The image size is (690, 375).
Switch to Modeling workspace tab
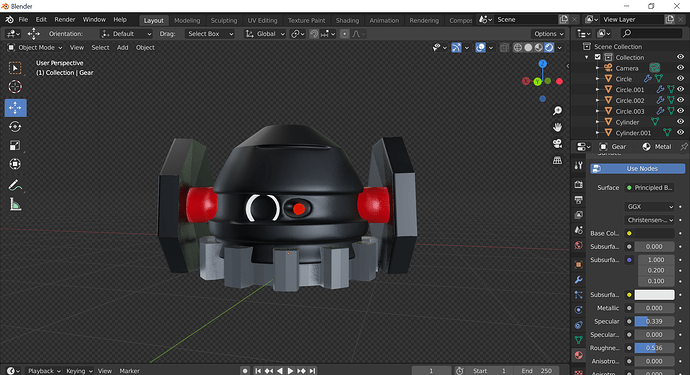[x=187, y=20]
